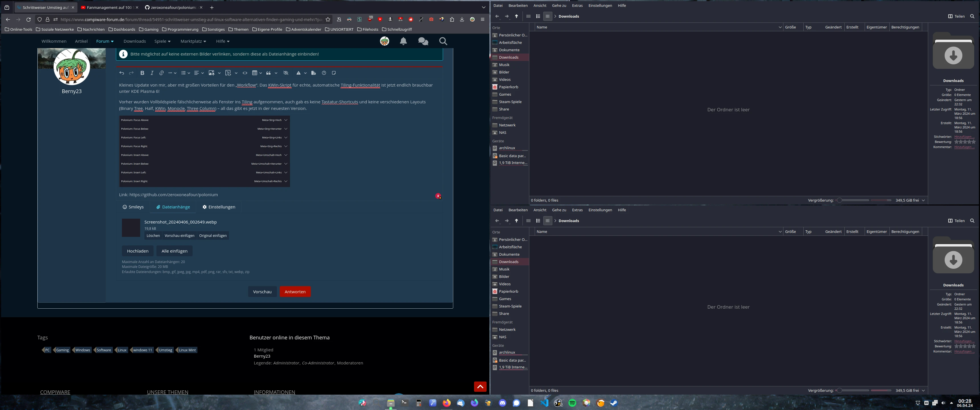Toggle bold formatting in the editor
The image size is (980, 410).
pyautogui.click(x=142, y=73)
